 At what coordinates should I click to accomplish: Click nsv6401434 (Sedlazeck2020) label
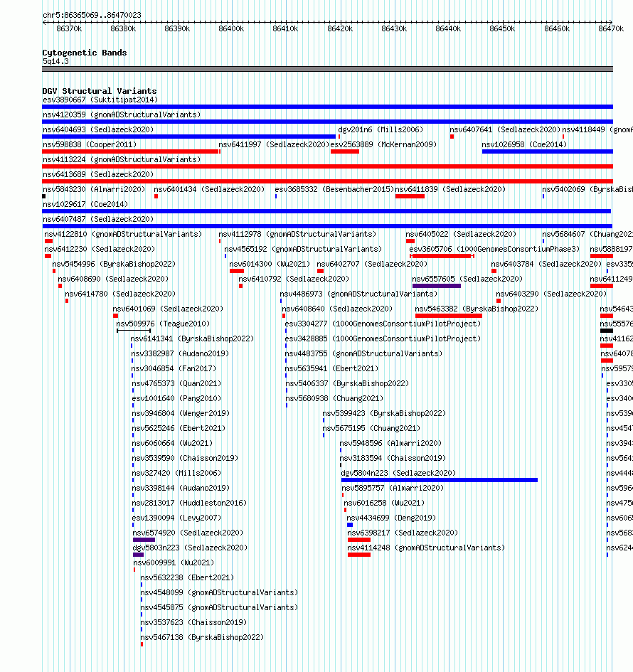[x=209, y=189]
